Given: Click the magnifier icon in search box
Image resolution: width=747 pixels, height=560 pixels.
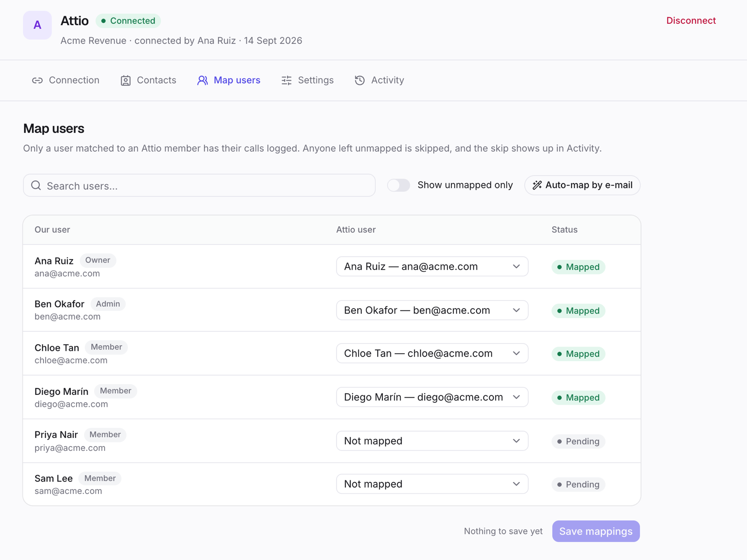Looking at the screenshot, I should click(36, 186).
